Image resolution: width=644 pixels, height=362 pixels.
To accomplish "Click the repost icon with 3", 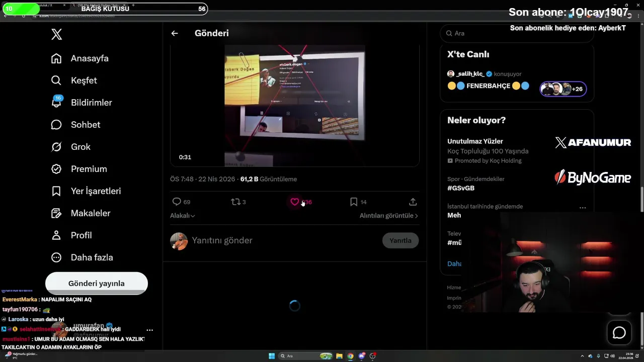I will pyautogui.click(x=235, y=202).
